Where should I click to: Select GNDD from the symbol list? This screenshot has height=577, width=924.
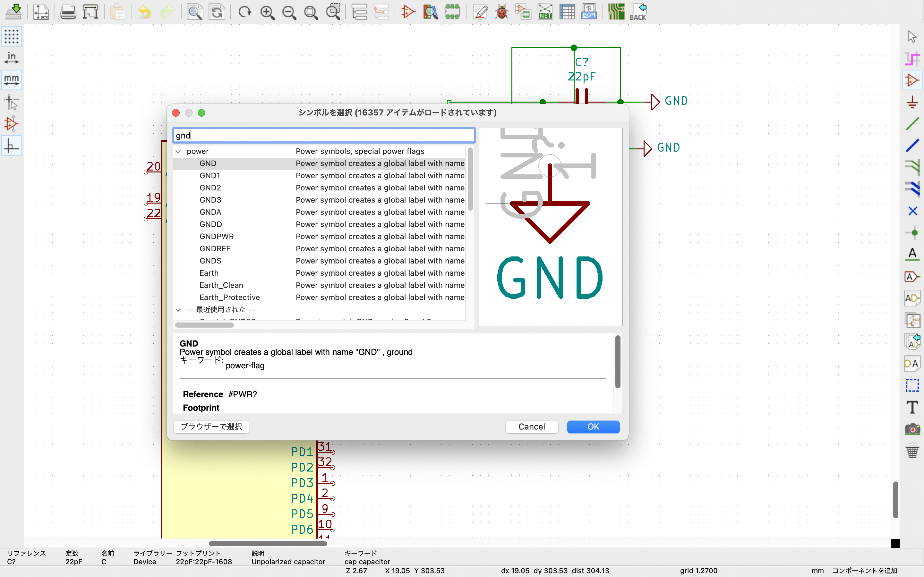click(211, 224)
